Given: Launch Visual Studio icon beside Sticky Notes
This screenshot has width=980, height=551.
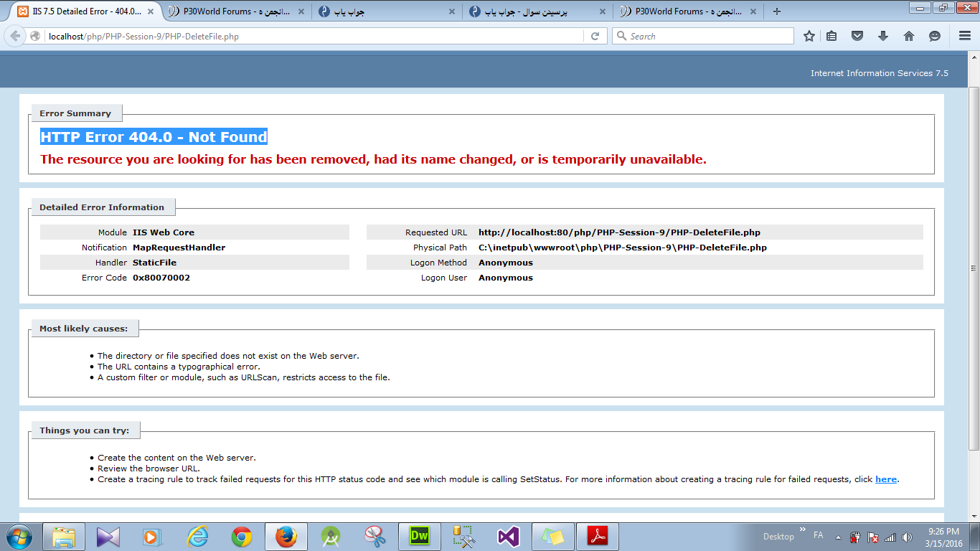Looking at the screenshot, I should point(508,536).
